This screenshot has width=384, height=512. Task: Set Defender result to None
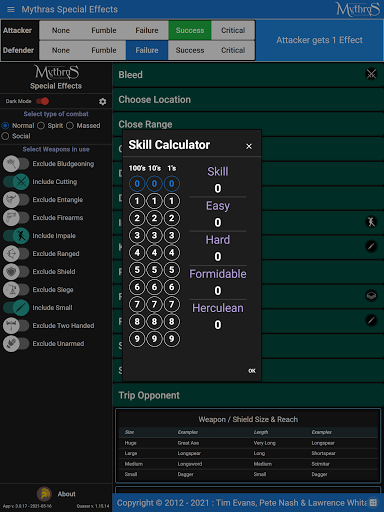click(61, 50)
